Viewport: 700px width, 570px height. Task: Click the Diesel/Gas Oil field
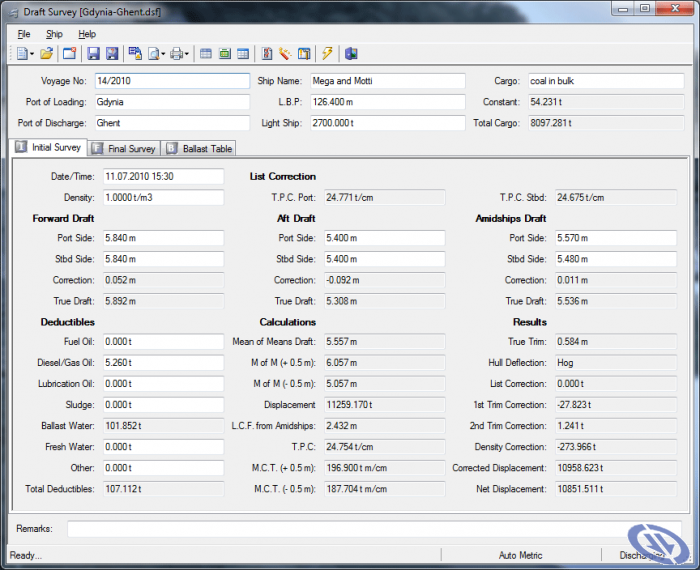click(x=163, y=362)
